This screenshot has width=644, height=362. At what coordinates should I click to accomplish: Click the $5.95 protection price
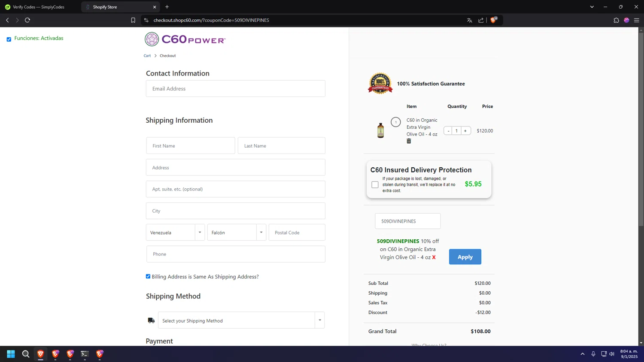pyautogui.click(x=473, y=184)
